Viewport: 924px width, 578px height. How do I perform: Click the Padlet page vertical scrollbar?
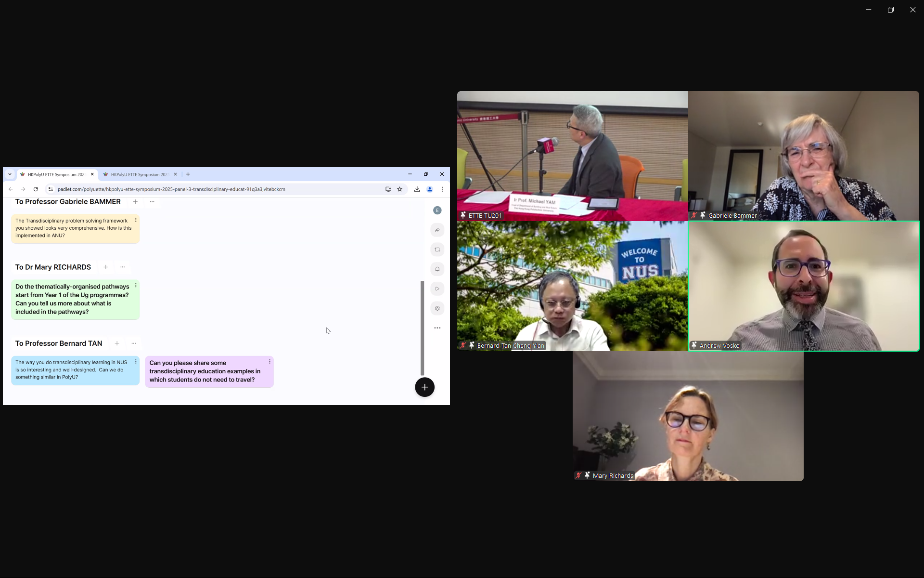(422, 328)
